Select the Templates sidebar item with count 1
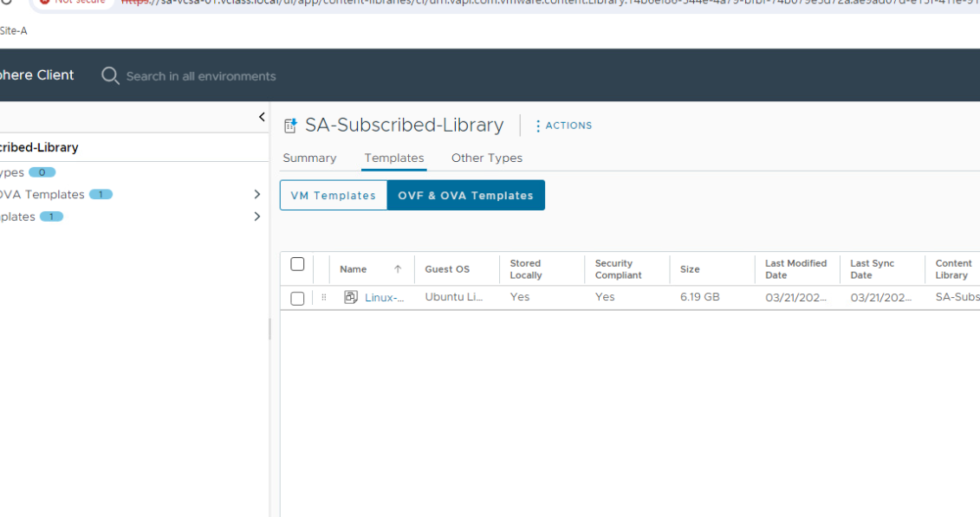This screenshot has width=980, height=517. click(17, 216)
